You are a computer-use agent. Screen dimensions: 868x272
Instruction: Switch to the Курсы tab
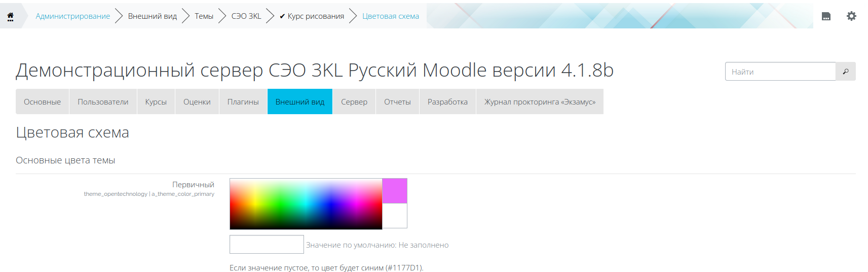pyautogui.click(x=156, y=101)
